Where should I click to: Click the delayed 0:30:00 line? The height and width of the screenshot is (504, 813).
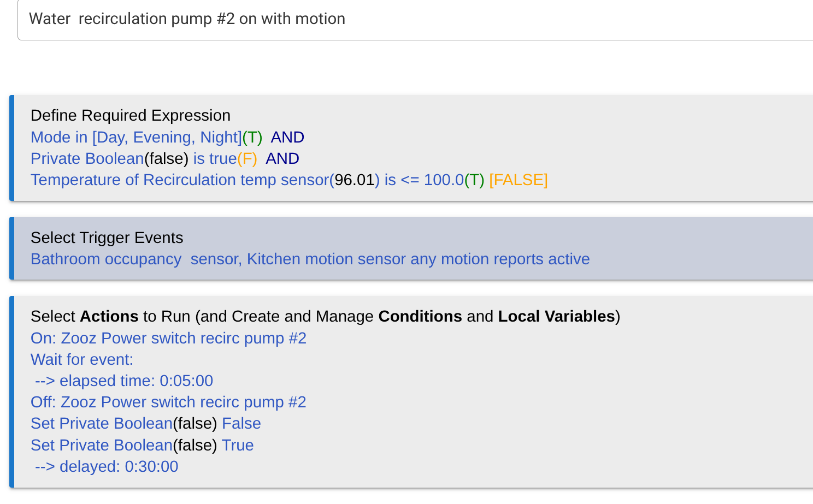[107, 466]
